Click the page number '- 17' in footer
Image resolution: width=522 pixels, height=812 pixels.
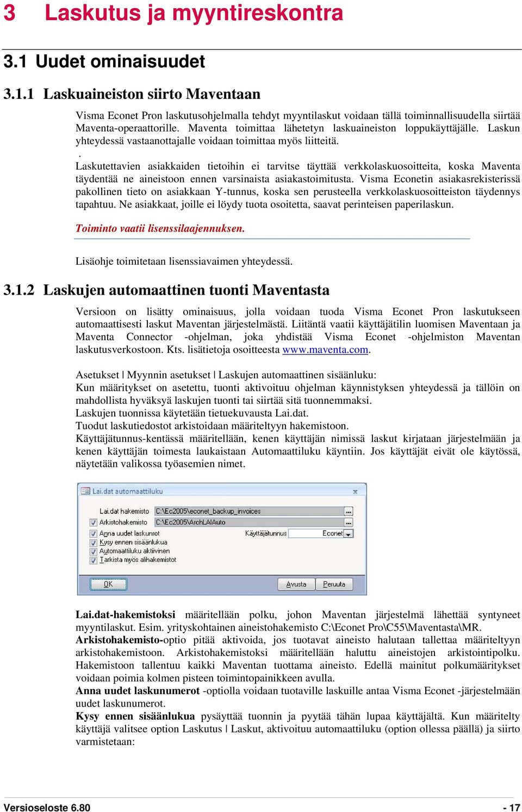512,807
